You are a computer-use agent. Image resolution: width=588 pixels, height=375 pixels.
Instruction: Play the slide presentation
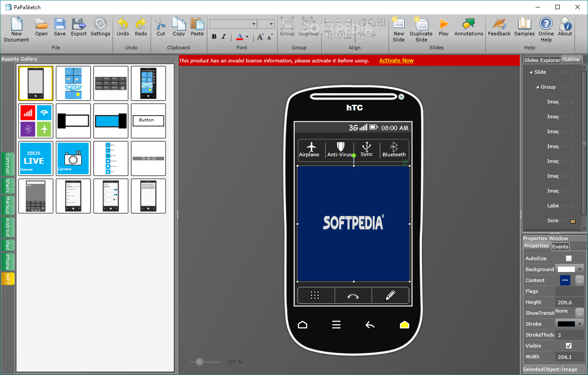coord(444,27)
